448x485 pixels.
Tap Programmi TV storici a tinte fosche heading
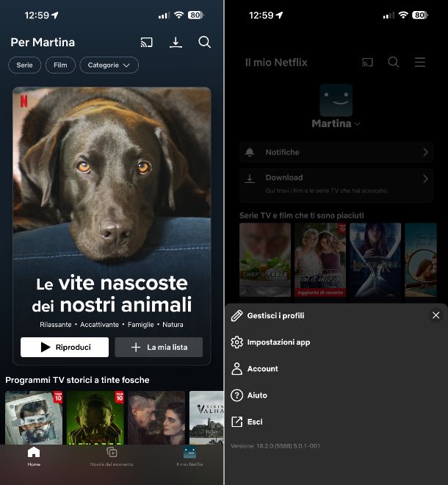click(77, 380)
